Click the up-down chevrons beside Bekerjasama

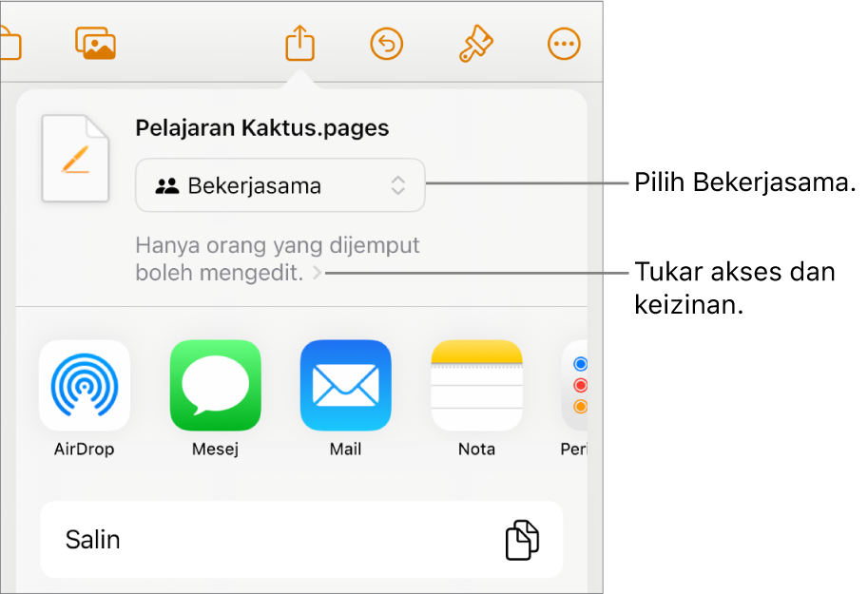tap(398, 185)
